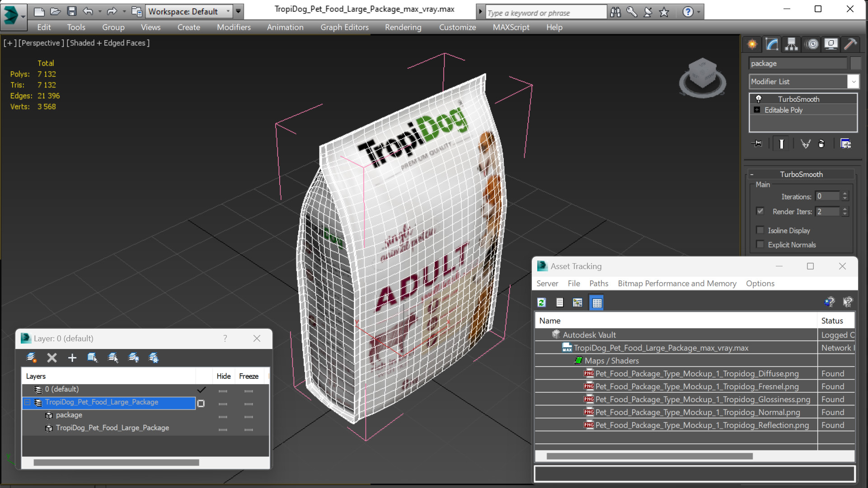The height and width of the screenshot is (488, 868).
Task: Click Pin Stack icon below the modifier stack
Action: pos(757,144)
